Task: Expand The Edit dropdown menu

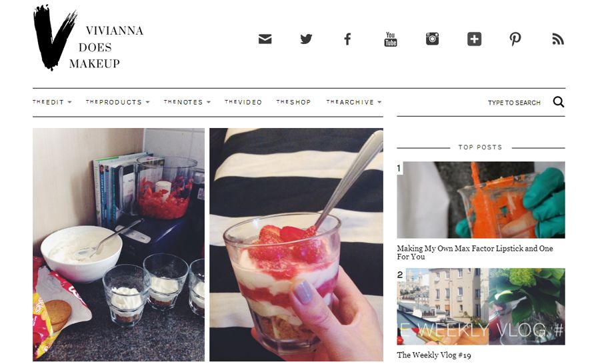Action: click(52, 102)
